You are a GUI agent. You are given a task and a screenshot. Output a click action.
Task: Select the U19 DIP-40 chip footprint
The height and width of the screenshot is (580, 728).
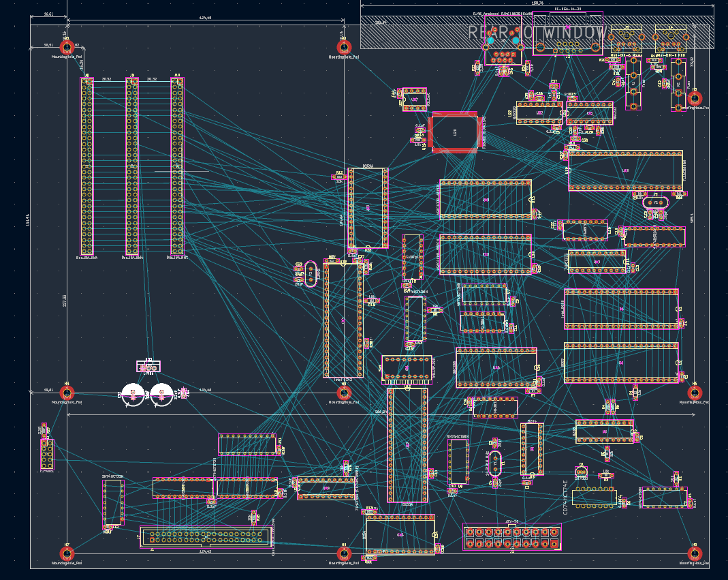(x=625, y=170)
